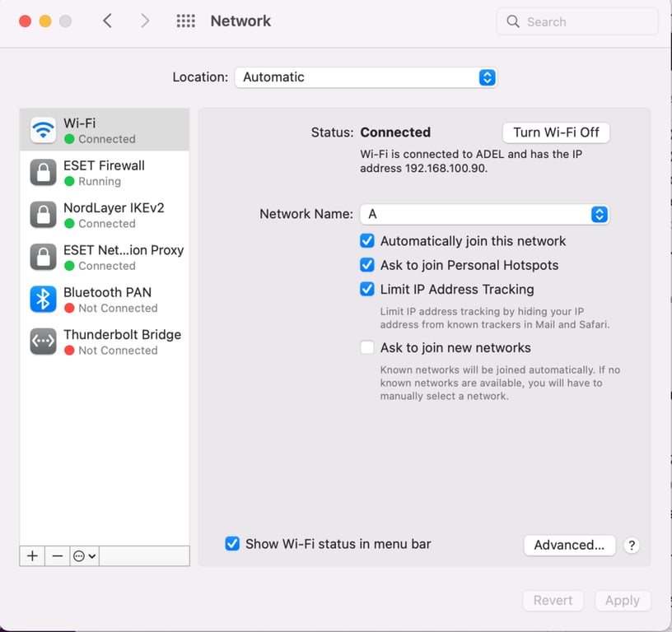The height and width of the screenshot is (632, 672).
Task: Remove a service using the minus icon
Action: [57, 556]
